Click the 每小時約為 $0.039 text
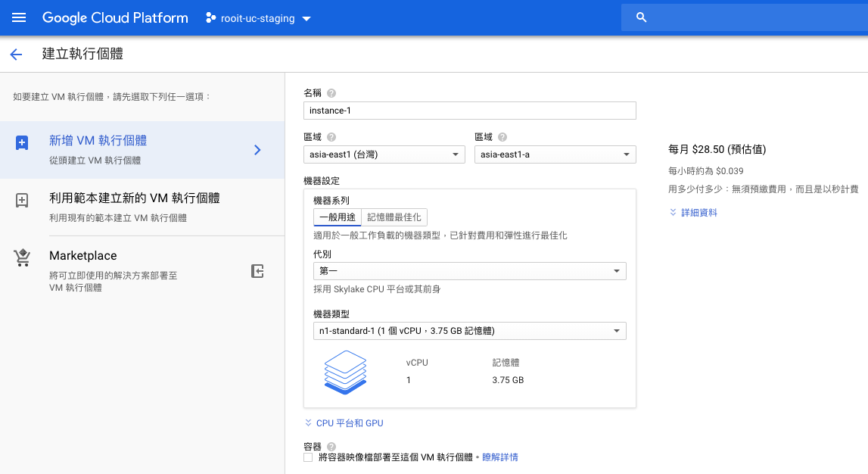868x474 pixels. click(706, 171)
